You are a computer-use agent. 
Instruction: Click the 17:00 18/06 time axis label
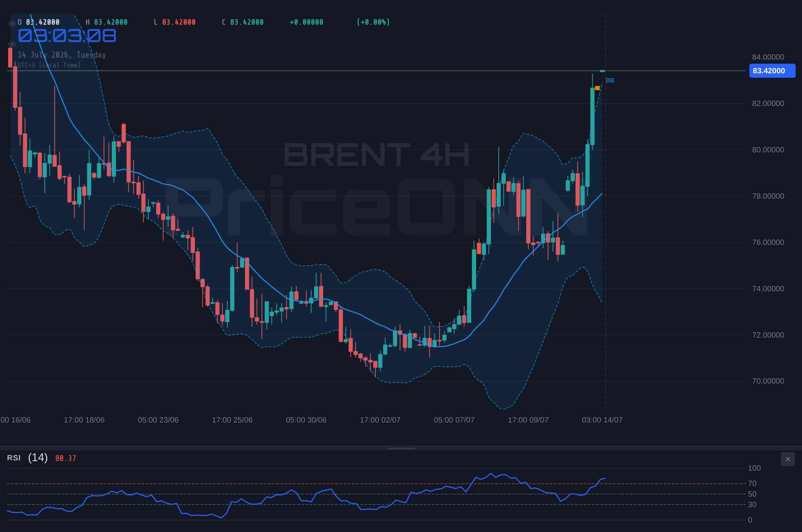84,420
